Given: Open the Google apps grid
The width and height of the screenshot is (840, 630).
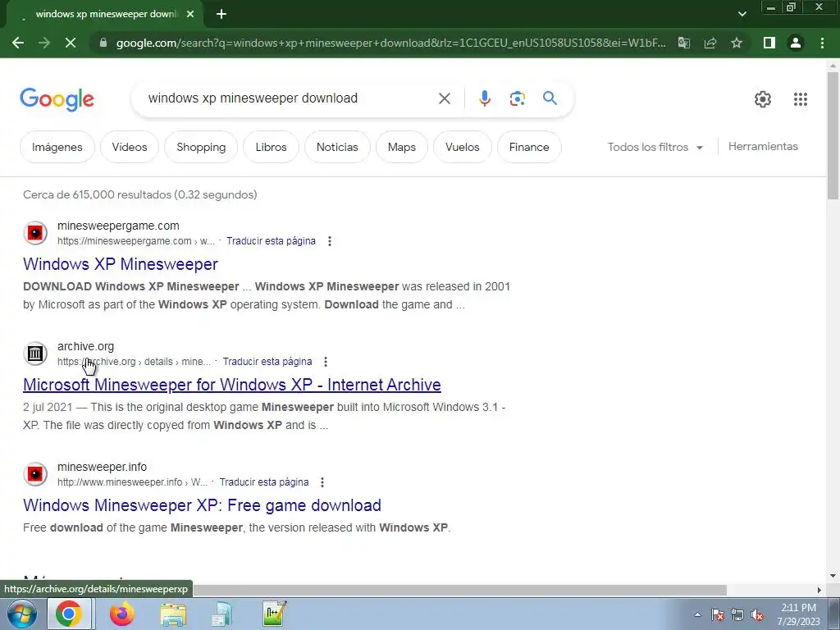Looking at the screenshot, I should click(801, 99).
